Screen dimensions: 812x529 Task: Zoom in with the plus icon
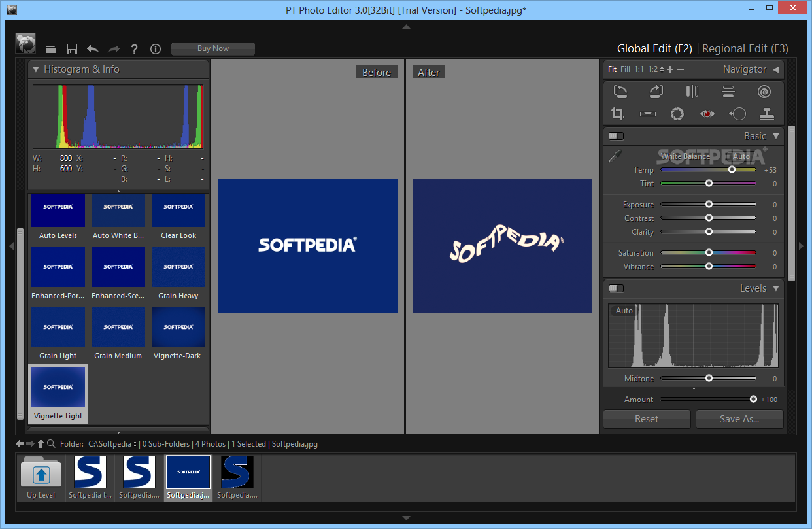pos(670,69)
